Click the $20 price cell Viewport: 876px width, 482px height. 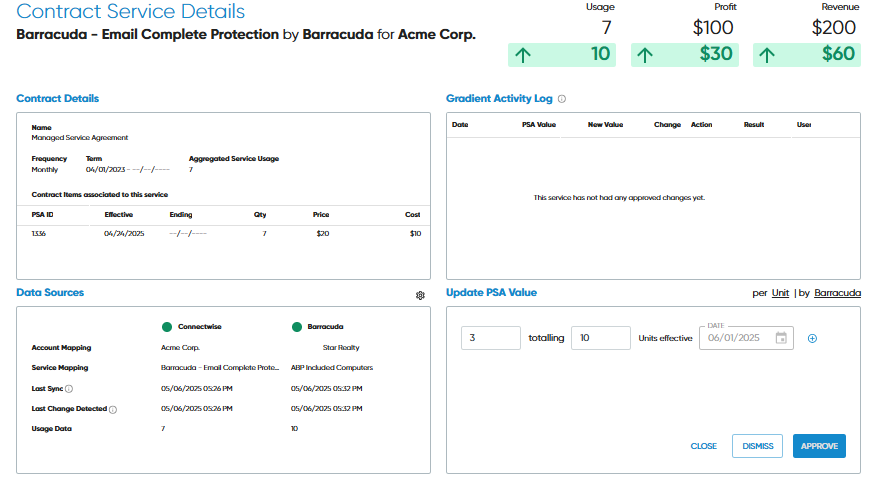[x=322, y=233]
